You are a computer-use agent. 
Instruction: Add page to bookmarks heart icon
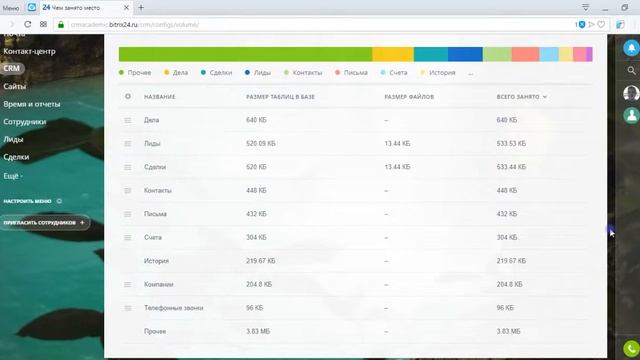pos(601,24)
